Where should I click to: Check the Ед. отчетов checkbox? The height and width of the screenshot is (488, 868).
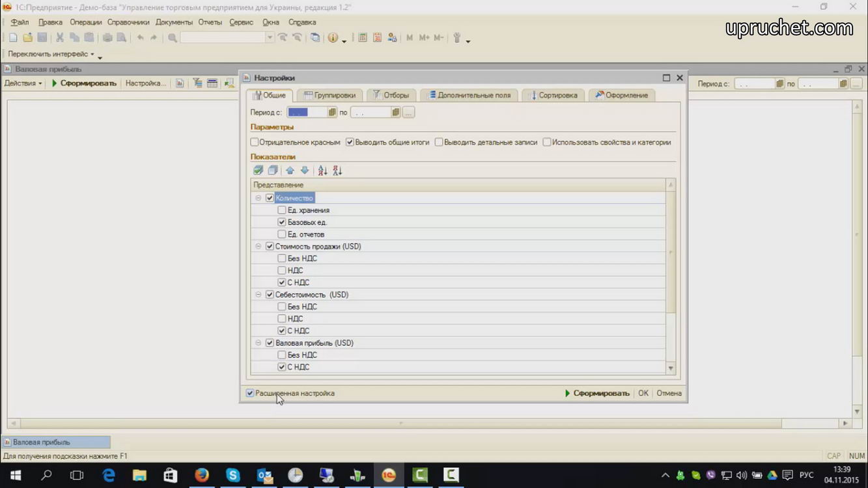click(282, 234)
